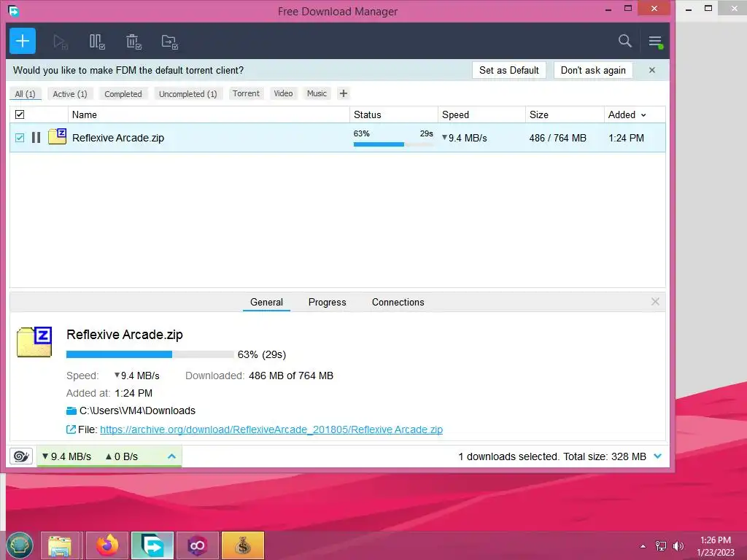Expand selection summary chevron at bottom right
The width and height of the screenshot is (747, 560).
658,456
